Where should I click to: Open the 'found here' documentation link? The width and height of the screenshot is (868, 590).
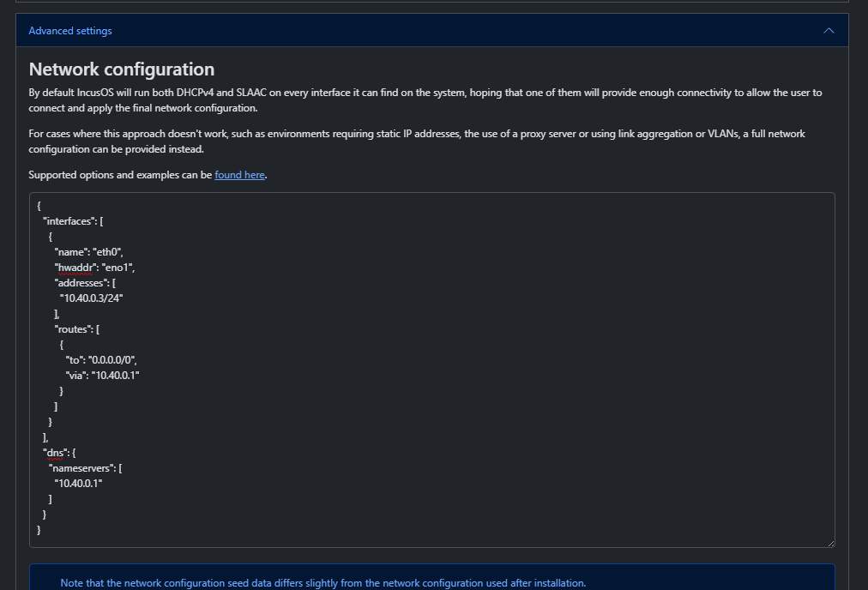239,175
